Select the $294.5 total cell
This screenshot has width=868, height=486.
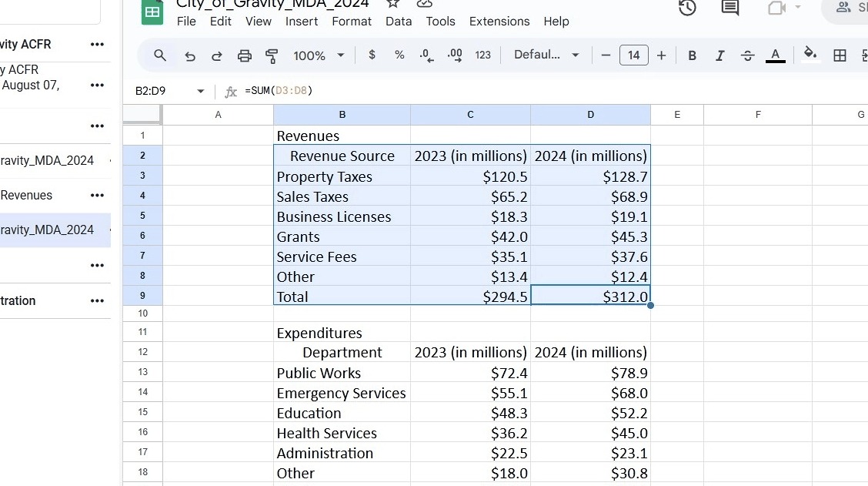point(470,297)
